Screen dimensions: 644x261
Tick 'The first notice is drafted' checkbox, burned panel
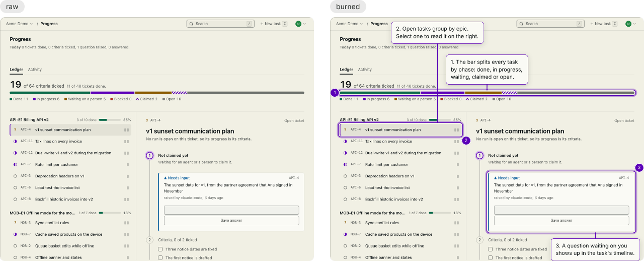[491, 257]
